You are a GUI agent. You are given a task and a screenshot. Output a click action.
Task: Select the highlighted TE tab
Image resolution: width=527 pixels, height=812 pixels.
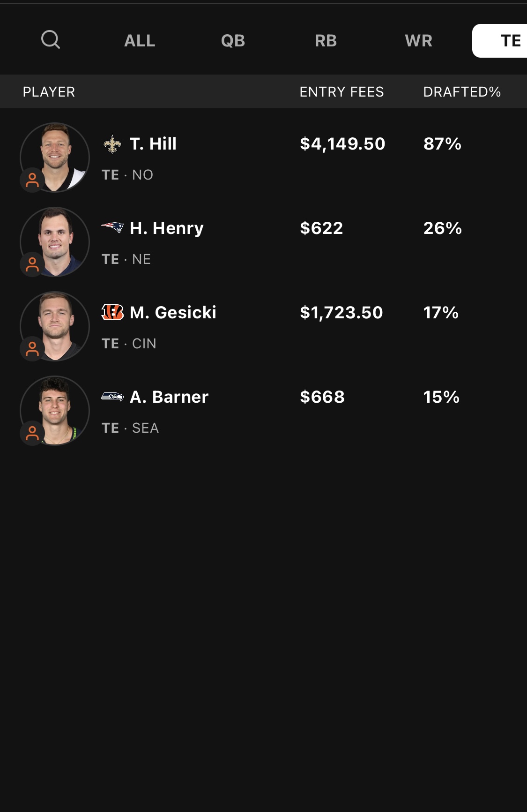pyautogui.click(x=500, y=41)
